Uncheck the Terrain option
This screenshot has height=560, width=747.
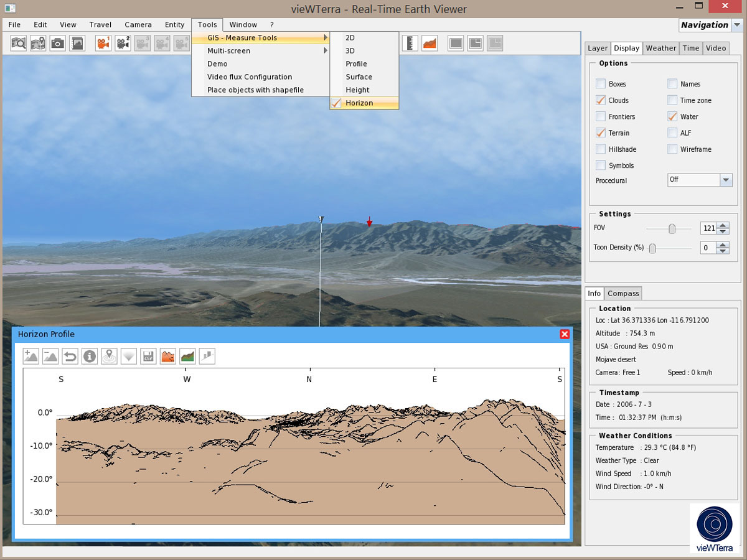pos(600,133)
